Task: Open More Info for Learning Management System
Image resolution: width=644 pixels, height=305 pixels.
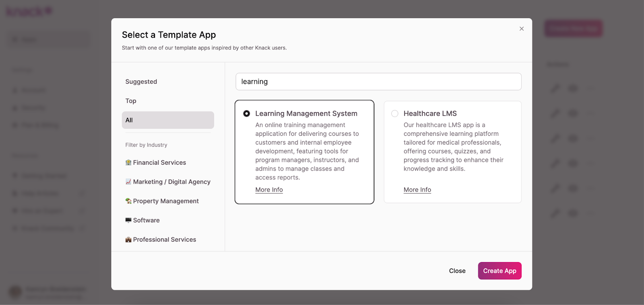Action: pos(269,190)
